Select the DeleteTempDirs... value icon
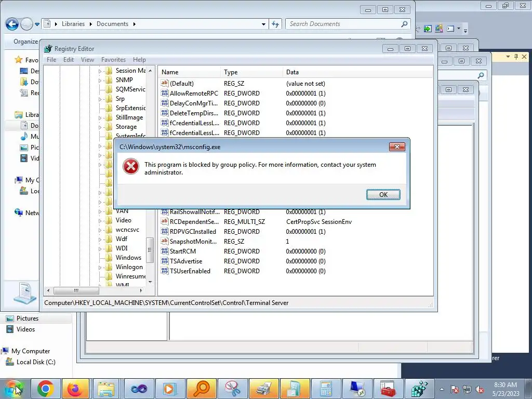532x399 pixels. tap(165, 113)
